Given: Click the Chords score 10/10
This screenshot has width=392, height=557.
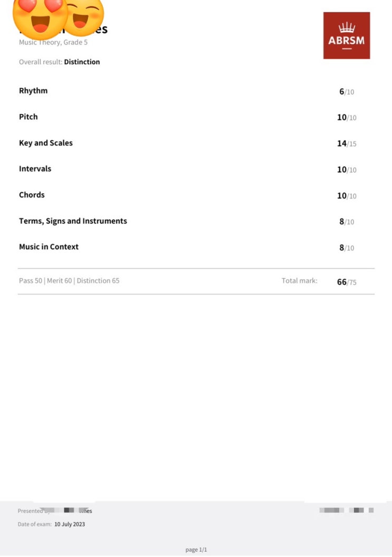Looking at the screenshot, I should point(347,196).
